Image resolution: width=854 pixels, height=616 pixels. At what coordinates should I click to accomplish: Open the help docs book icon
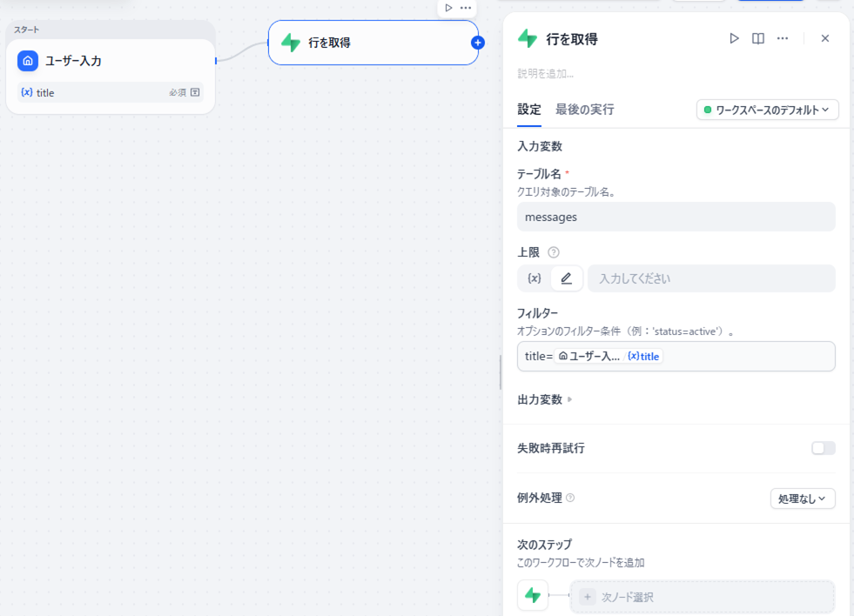[758, 38]
